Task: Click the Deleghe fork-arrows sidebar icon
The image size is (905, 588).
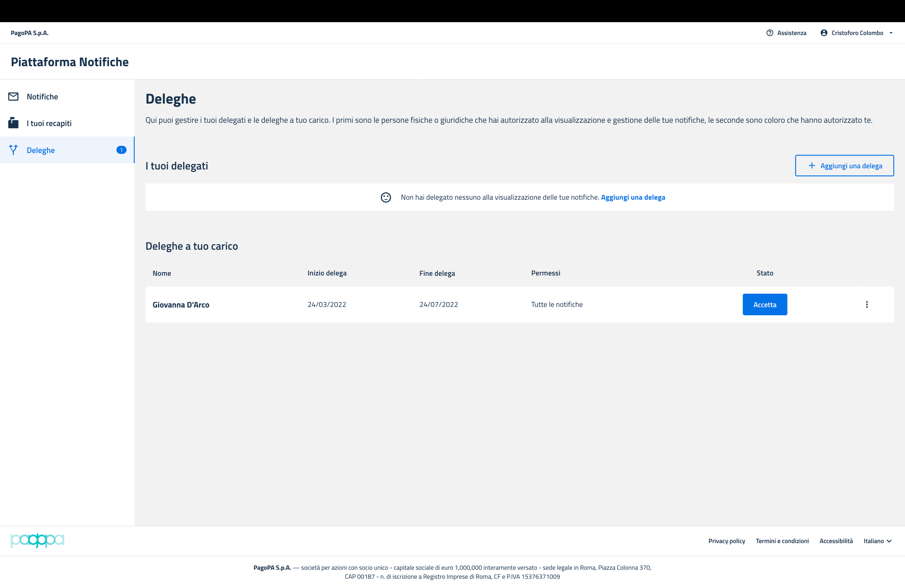Action: (13, 150)
